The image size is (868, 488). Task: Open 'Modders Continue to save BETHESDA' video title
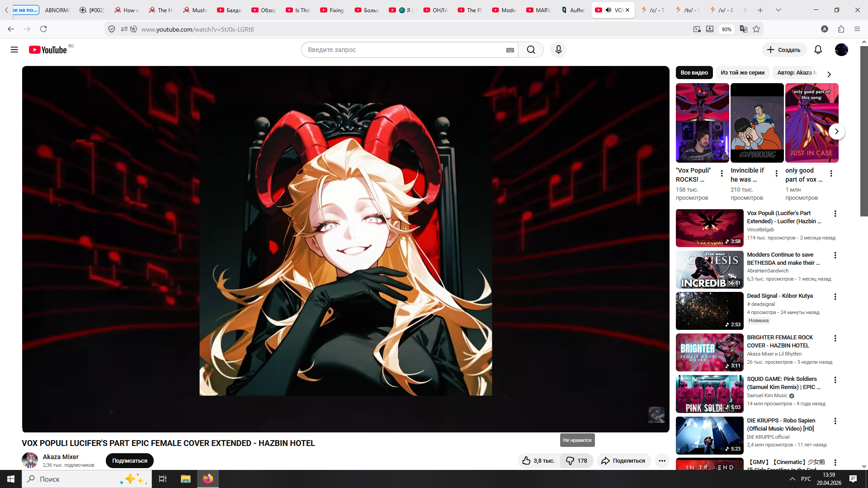[x=783, y=259]
